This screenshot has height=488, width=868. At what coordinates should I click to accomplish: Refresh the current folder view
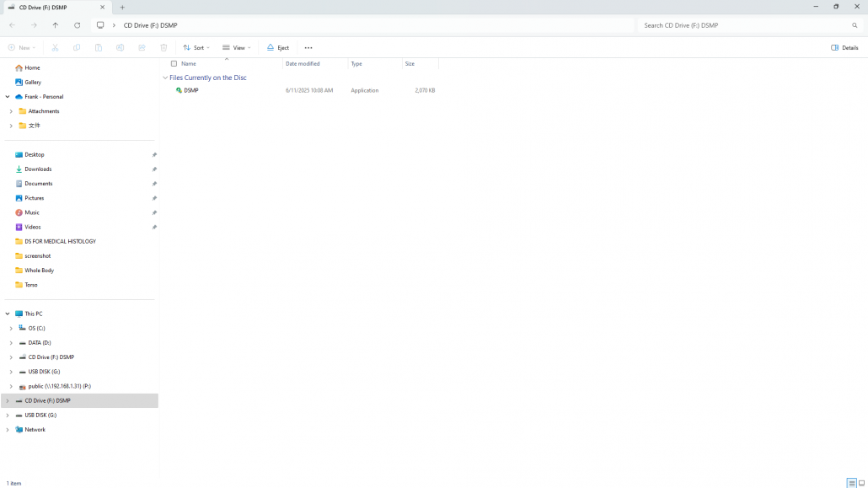[78, 25]
